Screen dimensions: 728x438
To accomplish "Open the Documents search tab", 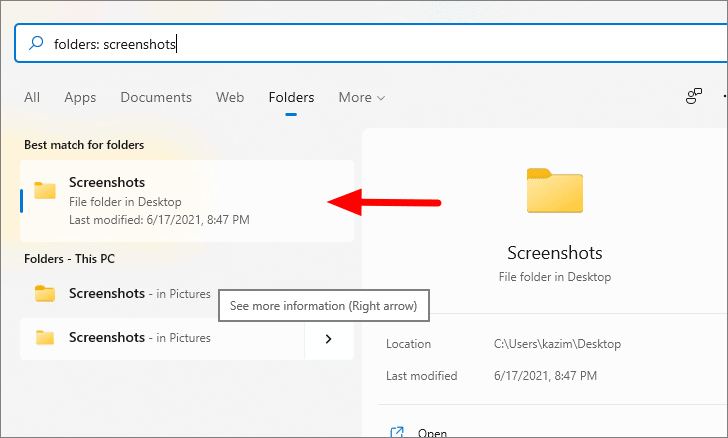I will (x=156, y=97).
